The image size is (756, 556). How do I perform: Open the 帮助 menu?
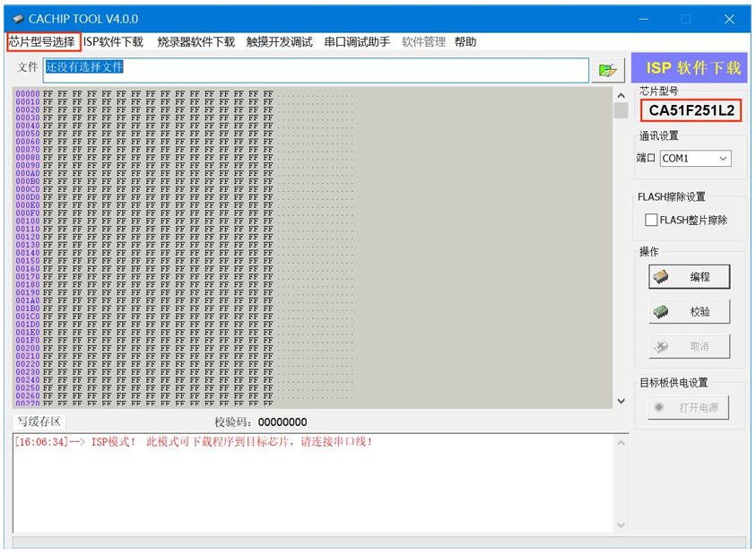pos(465,42)
